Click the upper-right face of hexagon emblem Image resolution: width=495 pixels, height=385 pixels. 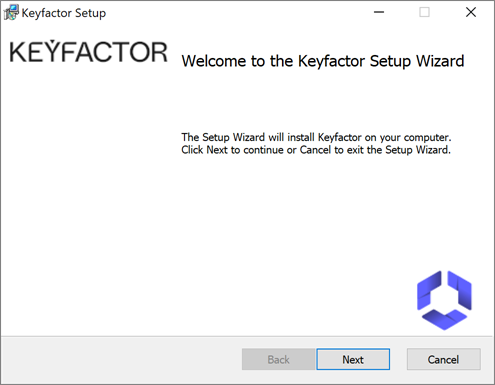pos(460,290)
